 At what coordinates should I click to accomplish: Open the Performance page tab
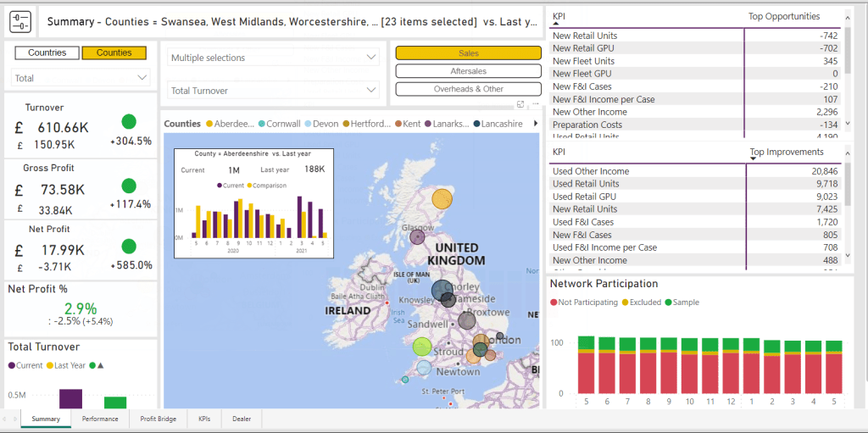pyautogui.click(x=100, y=419)
